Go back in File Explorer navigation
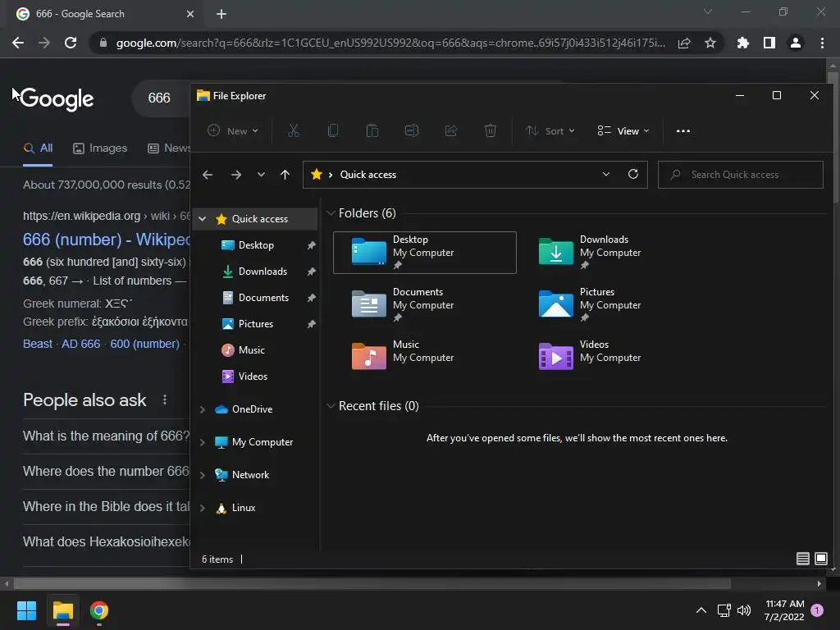 208,175
